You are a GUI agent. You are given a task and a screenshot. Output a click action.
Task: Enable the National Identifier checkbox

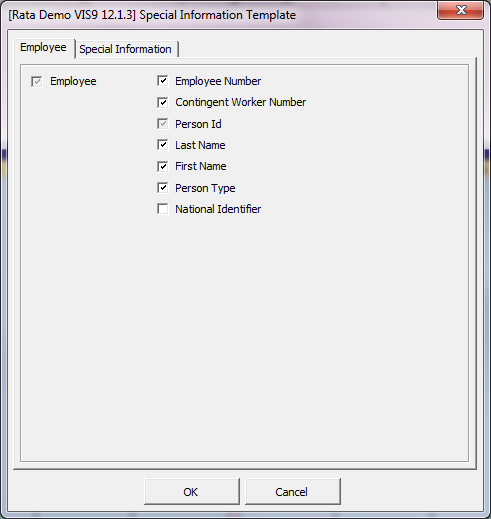tap(162, 209)
